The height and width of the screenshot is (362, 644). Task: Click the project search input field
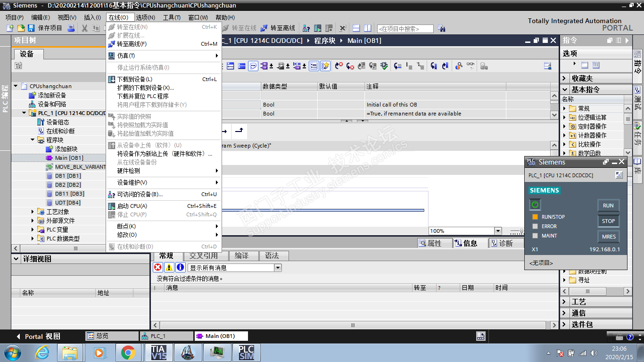[x=405, y=29]
